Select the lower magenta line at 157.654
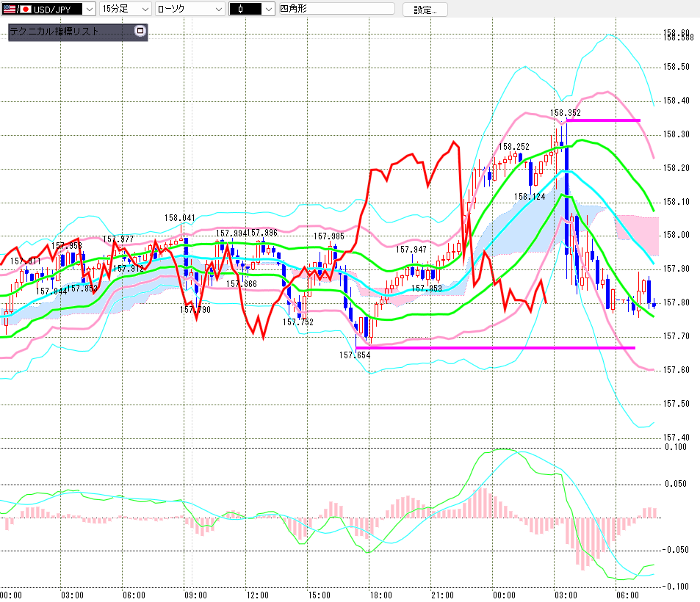700x602 pixels. tap(495, 348)
